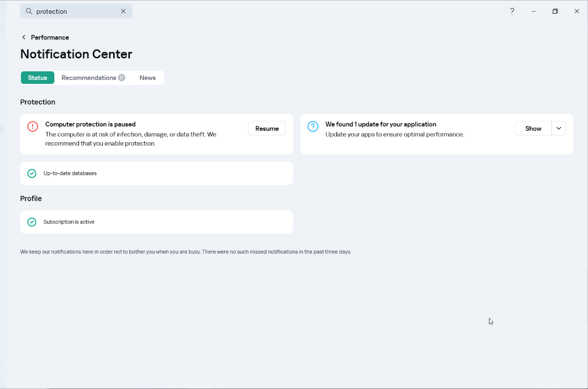Viewport: 588px width, 389px height.
Task: Click the Performance back link
Action: point(49,37)
